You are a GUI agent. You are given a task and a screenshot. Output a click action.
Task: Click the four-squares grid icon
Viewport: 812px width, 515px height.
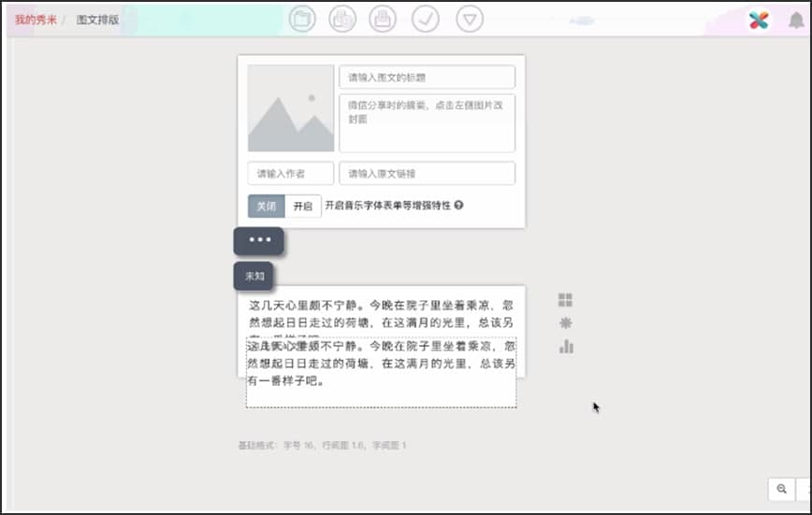click(x=565, y=300)
